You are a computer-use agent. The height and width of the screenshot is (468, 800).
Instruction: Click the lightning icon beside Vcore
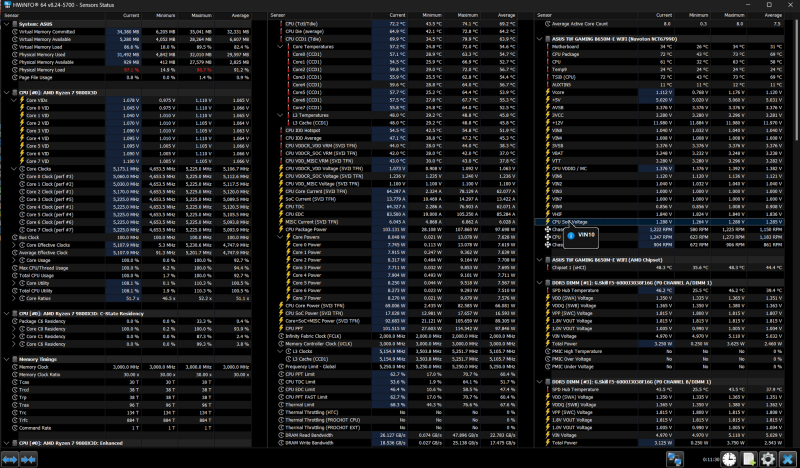[x=548, y=92]
